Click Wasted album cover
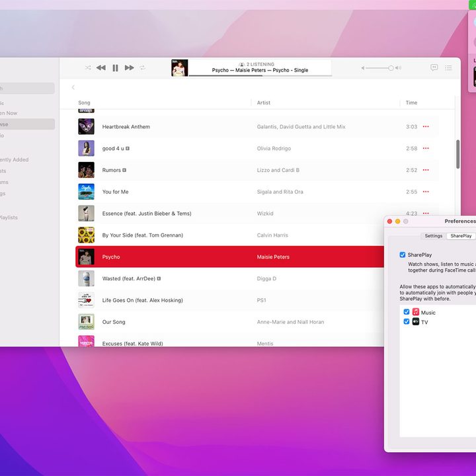 (86, 278)
